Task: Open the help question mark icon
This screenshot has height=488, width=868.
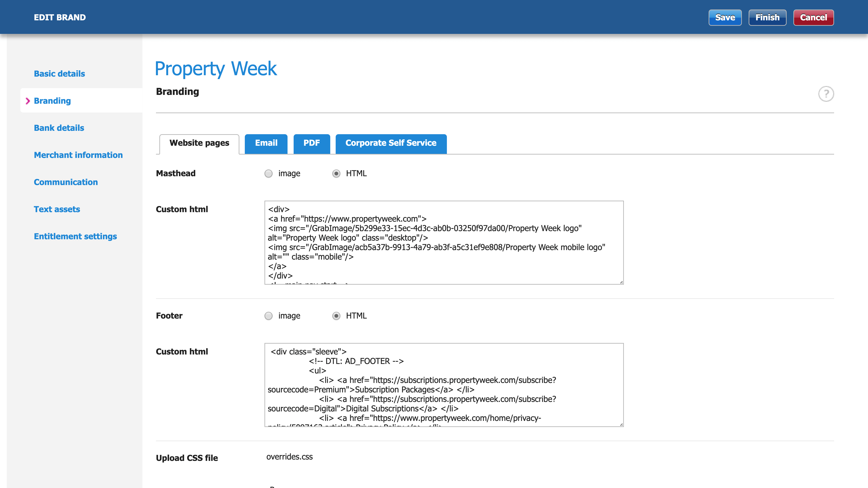Action: click(x=826, y=94)
